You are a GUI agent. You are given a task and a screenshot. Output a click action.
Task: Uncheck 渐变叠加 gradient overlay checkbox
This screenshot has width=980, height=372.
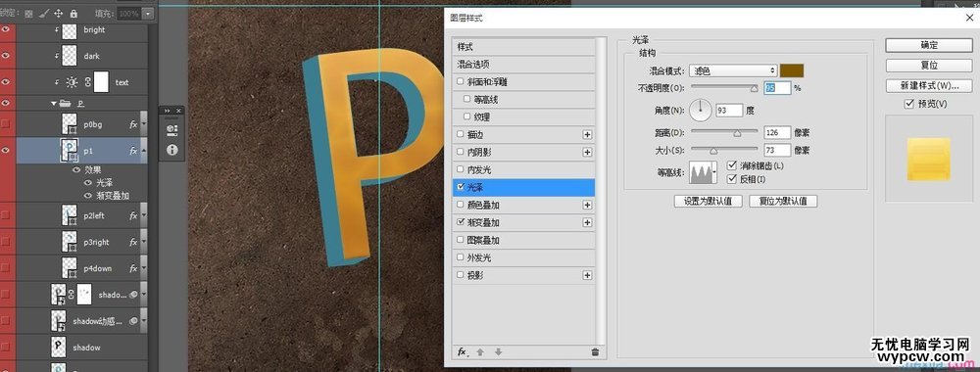pyautogui.click(x=461, y=222)
